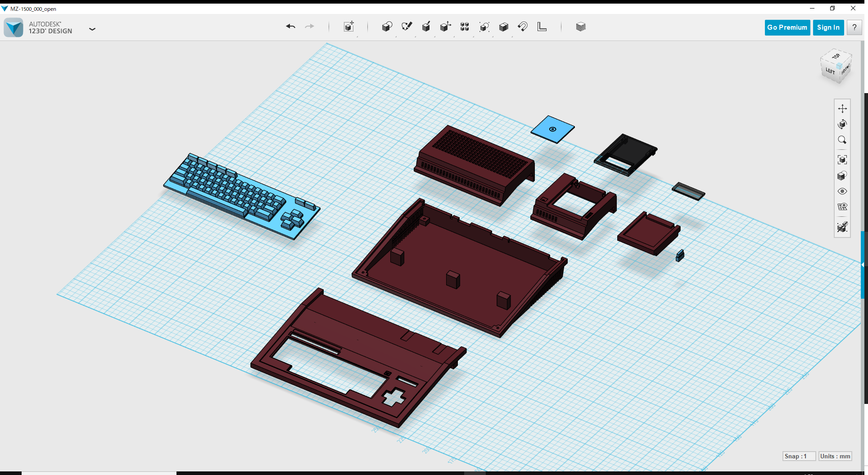Toggle grid visibility in navigation bar
This screenshot has height=475, width=868.
point(842,207)
